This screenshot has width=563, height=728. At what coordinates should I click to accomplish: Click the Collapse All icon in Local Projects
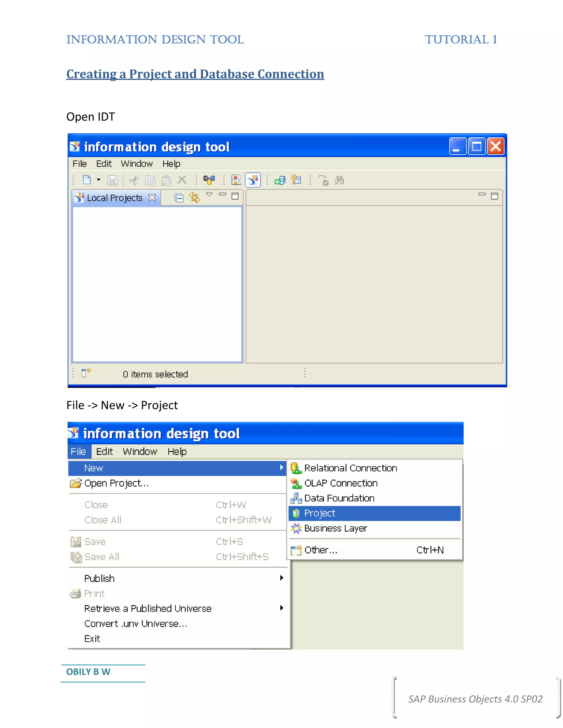pos(179,198)
